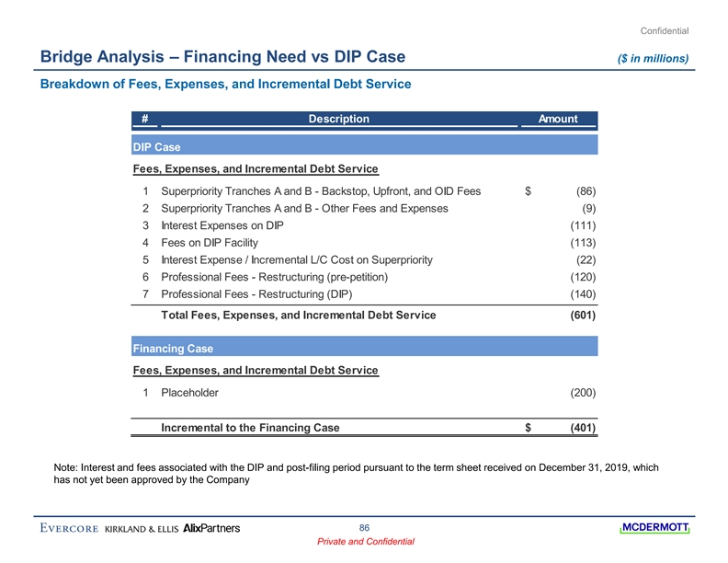Click the 'Private and Confidential' footer text
The width and height of the screenshot is (728, 563).
(x=365, y=542)
